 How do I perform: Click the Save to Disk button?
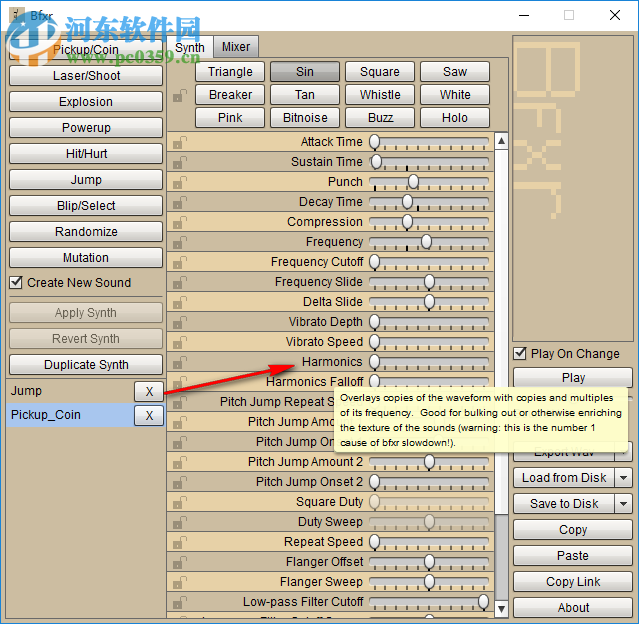pyautogui.click(x=564, y=504)
